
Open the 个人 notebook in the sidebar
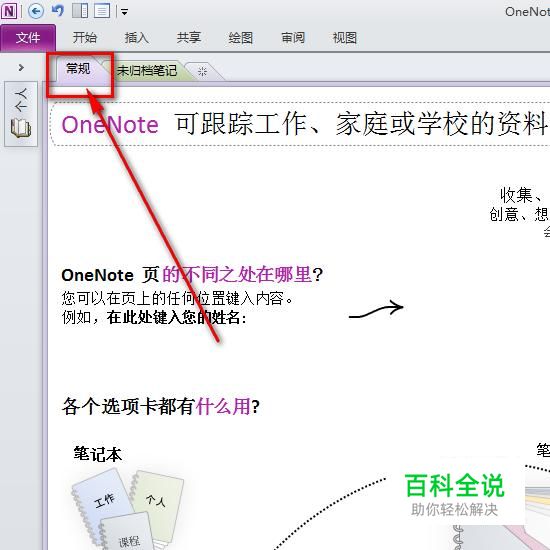pos(21,114)
